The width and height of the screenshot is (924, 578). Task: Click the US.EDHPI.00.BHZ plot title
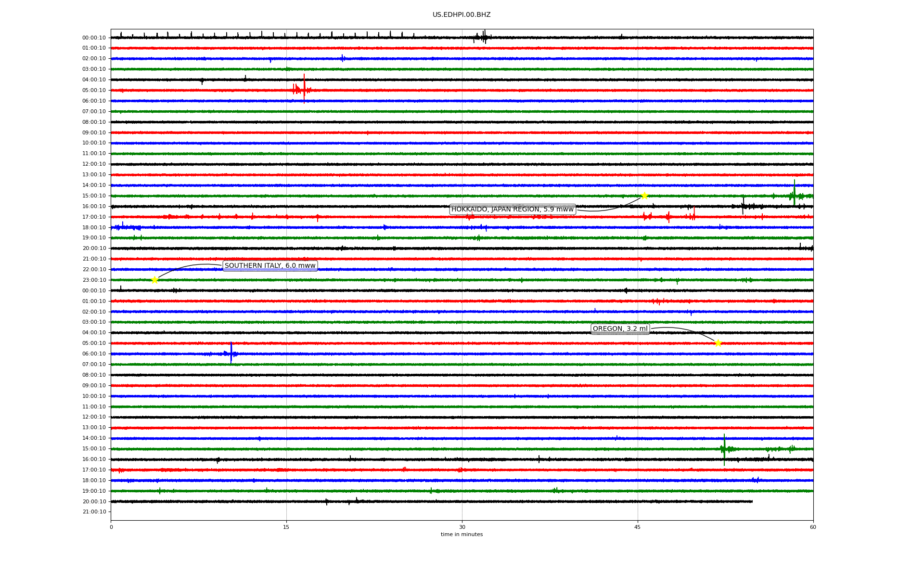[462, 15]
